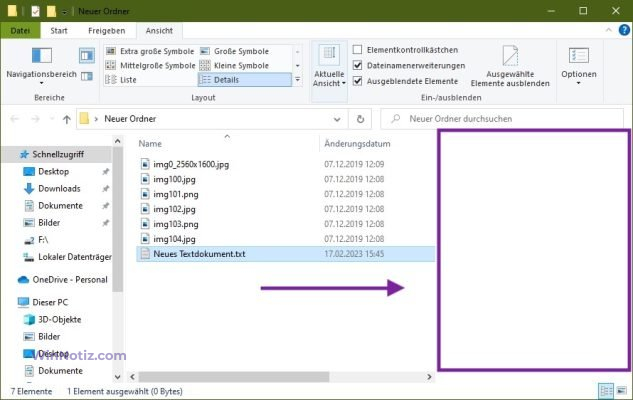Viewport: 633px width, 400px height.
Task: Toggle the details pane icon in Bereiche
Action: click(x=87, y=75)
